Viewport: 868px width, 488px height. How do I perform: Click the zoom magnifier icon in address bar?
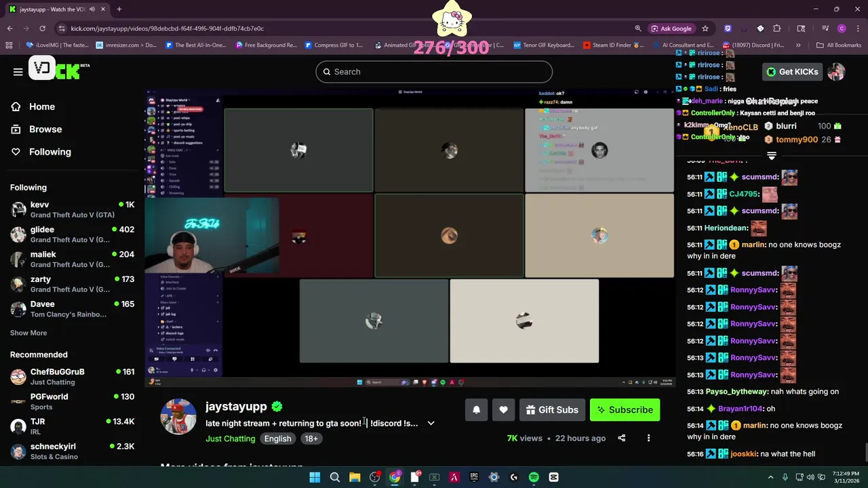pos(638,28)
